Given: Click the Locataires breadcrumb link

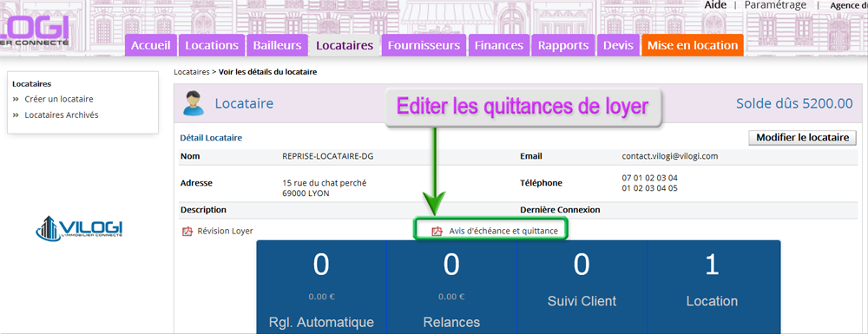Looking at the screenshot, I should (x=192, y=72).
